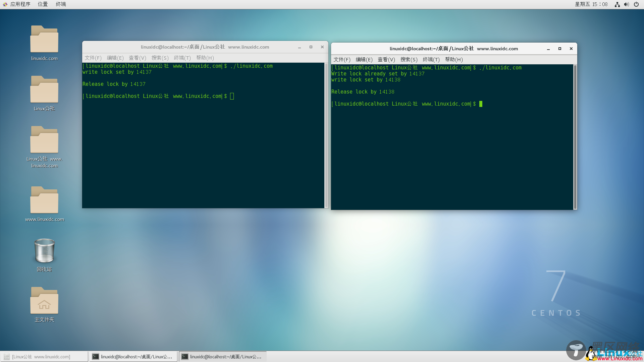The height and width of the screenshot is (362, 644).
Task: Maximize the right terminal window
Action: [560, 49]
